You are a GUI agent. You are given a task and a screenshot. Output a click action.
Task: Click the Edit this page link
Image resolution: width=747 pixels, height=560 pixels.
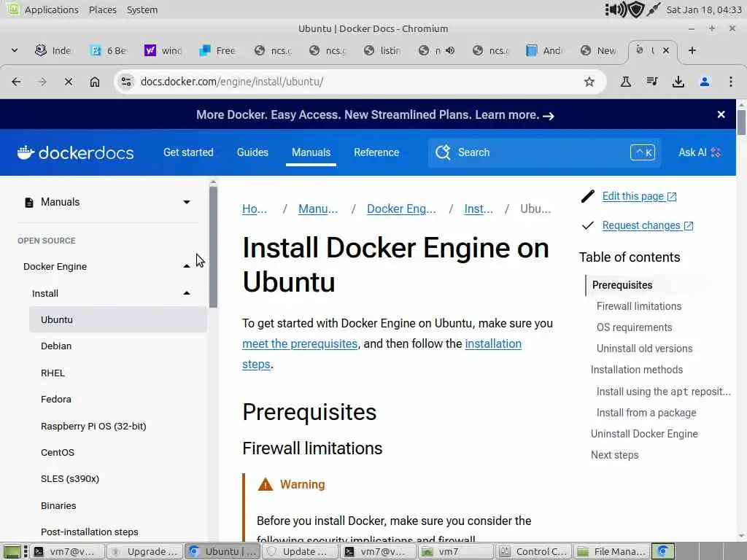click(639, 196)
